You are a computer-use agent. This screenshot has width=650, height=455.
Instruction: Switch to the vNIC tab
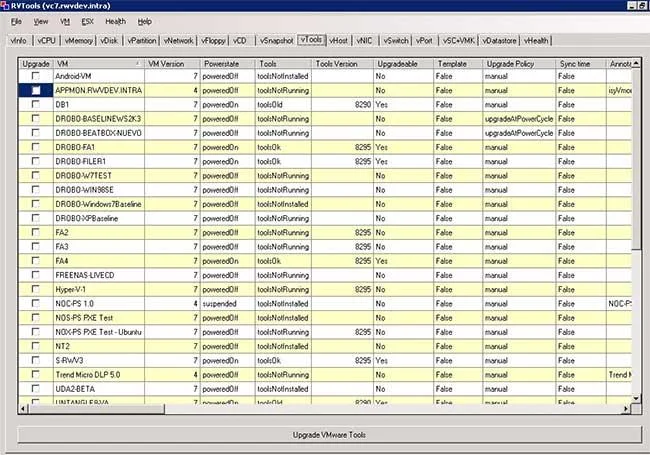coord(364,41)
